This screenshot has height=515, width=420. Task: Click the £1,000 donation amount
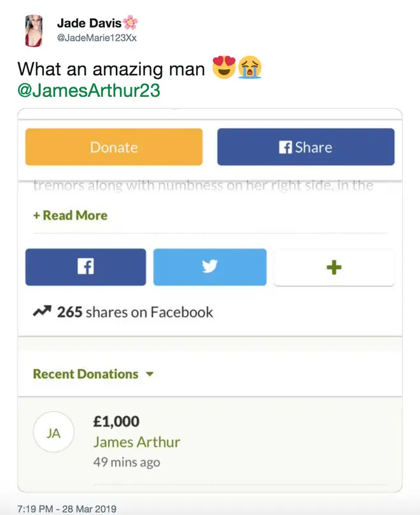(x=116, y=421)
